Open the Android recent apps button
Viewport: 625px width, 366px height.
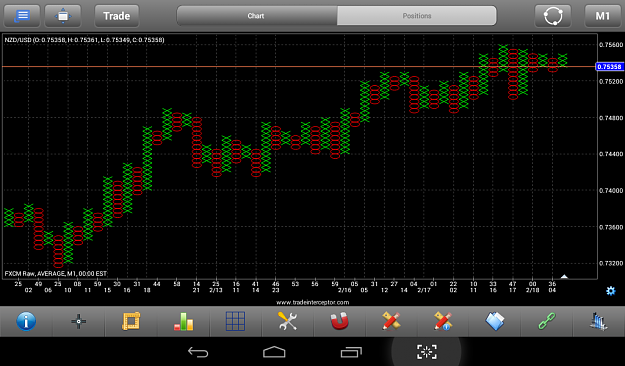coord(351,352)
